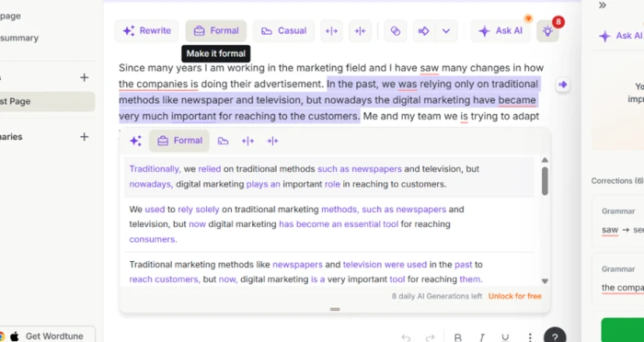Image resolution: width=644 pixels, height=342 pixels.
Task: Click Ask AI in the editor toolbar
Action: tap(500, 30)
